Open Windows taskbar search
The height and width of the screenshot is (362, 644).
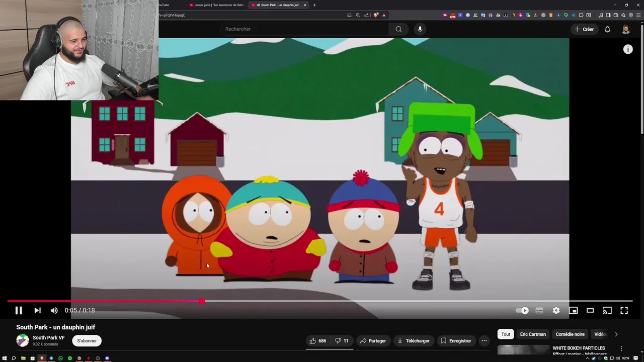point(14,358)
